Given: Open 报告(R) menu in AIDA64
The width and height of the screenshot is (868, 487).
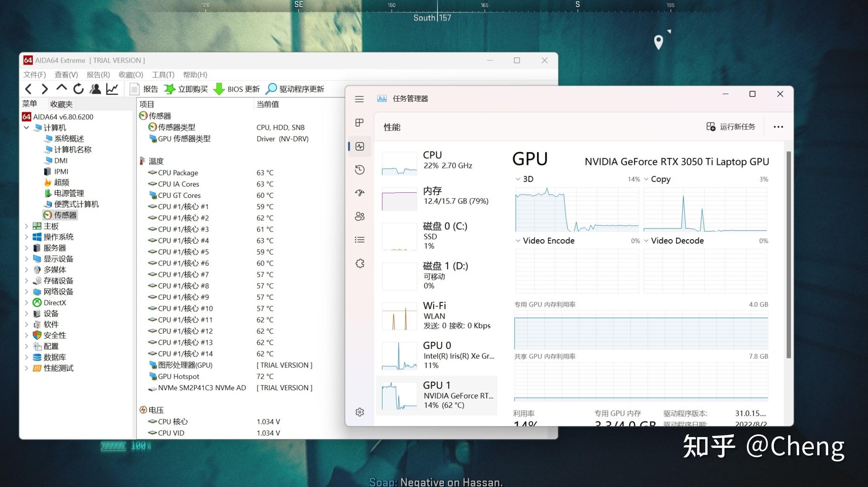Looking at the screenshot, I should (98, 74).
